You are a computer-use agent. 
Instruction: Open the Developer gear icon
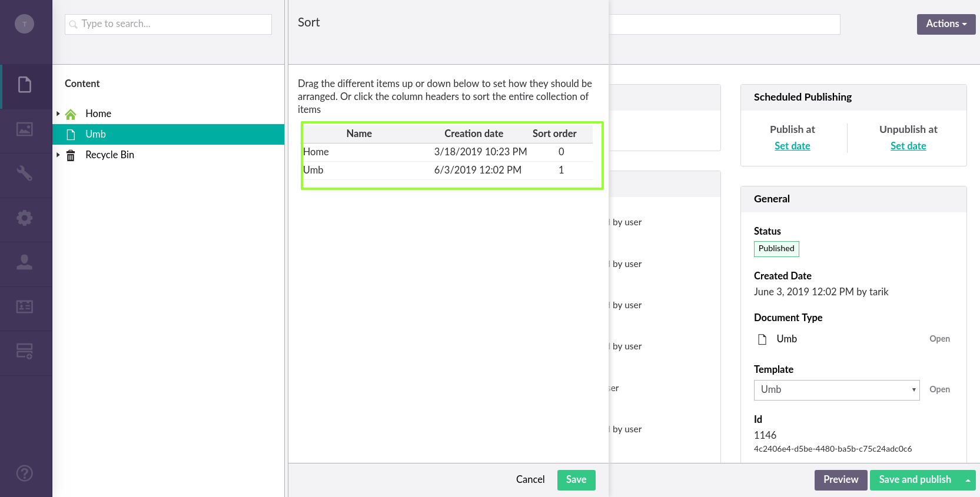(25, 218)
